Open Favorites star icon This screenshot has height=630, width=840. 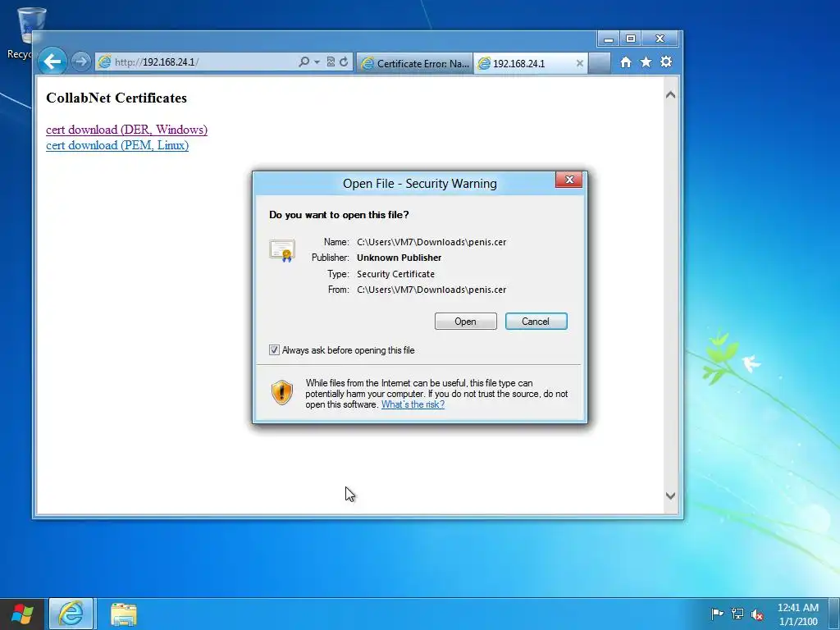coord(646,62)
